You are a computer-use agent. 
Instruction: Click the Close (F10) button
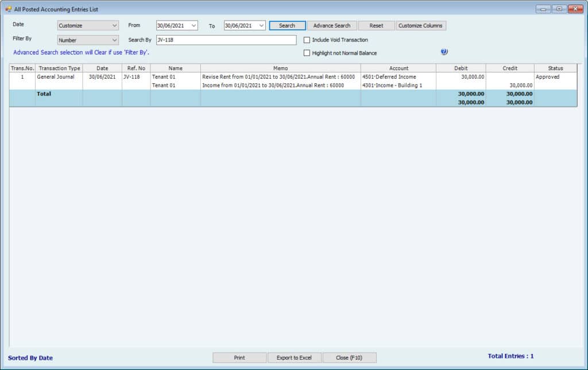tap(349, 357)
